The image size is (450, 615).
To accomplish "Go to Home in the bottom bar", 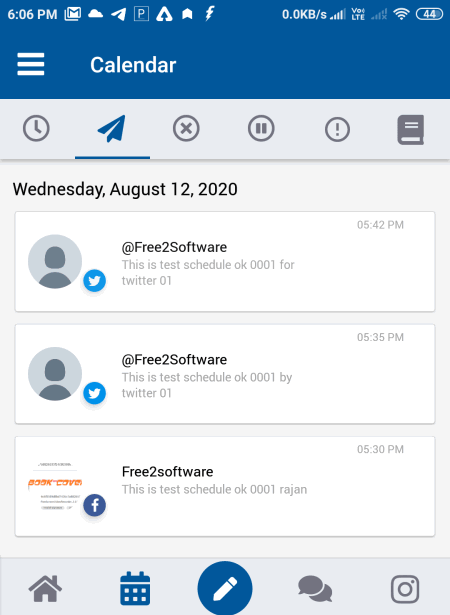I will (45, 588).
